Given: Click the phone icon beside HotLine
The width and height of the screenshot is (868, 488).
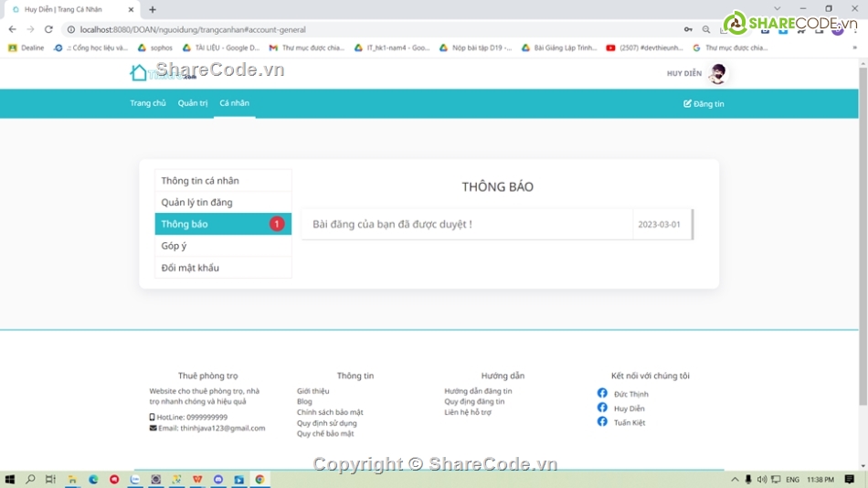Looking at the screenshot, I should pyautogui.click(x=153, y=417).
